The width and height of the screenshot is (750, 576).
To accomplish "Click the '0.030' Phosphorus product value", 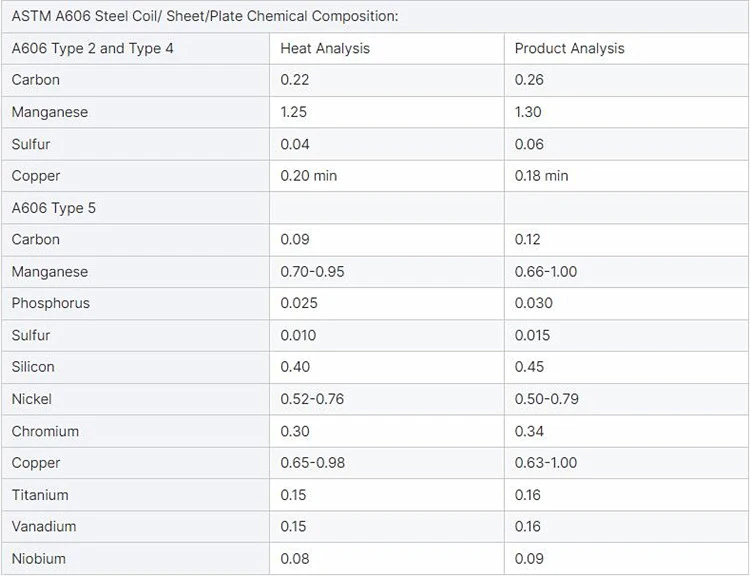I will [x=534, y=303].
